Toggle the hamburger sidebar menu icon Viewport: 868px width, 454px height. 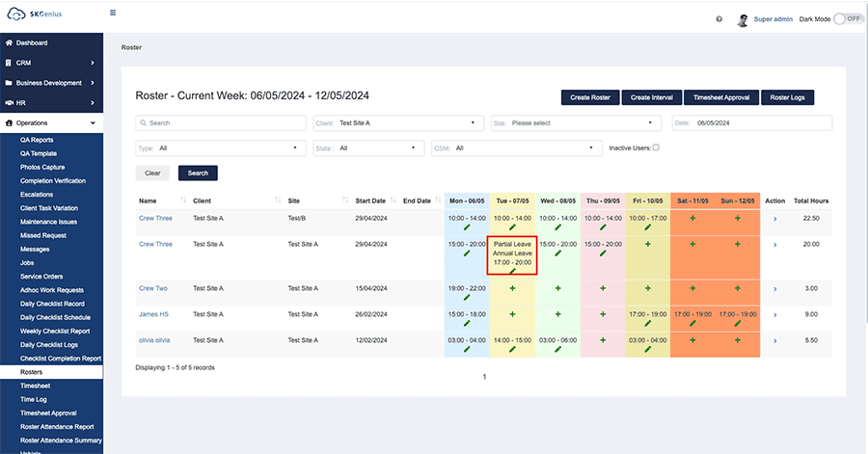113,13
